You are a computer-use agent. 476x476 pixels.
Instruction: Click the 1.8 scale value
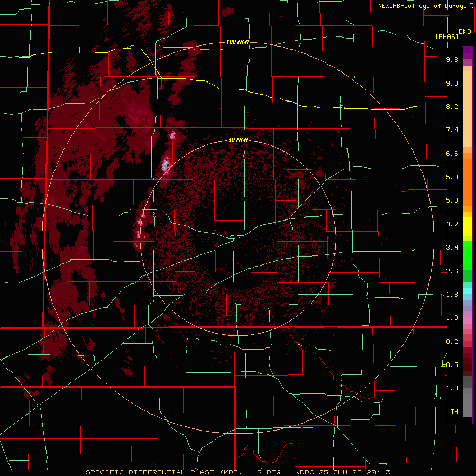tap(452, 295)
